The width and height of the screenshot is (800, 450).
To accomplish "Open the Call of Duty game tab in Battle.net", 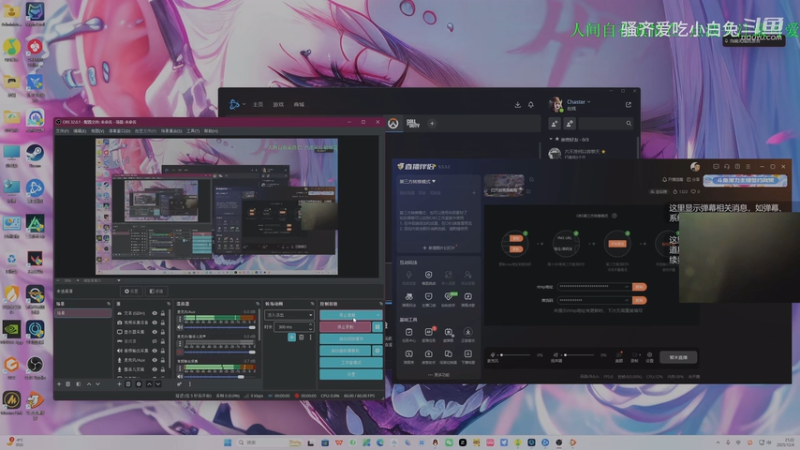I will (x=413, y=123).
